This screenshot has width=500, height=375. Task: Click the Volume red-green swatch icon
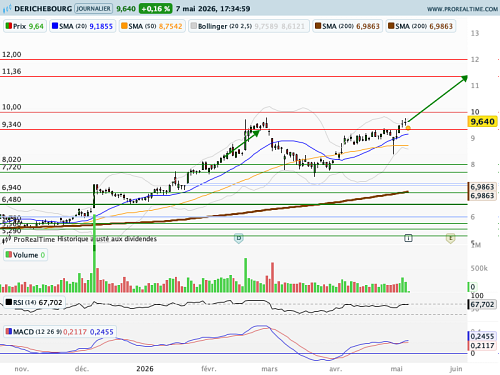[9, 255]
